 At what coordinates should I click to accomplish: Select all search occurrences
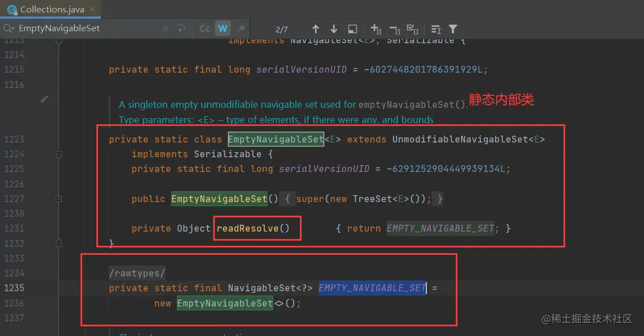click(x=412, y=29)
